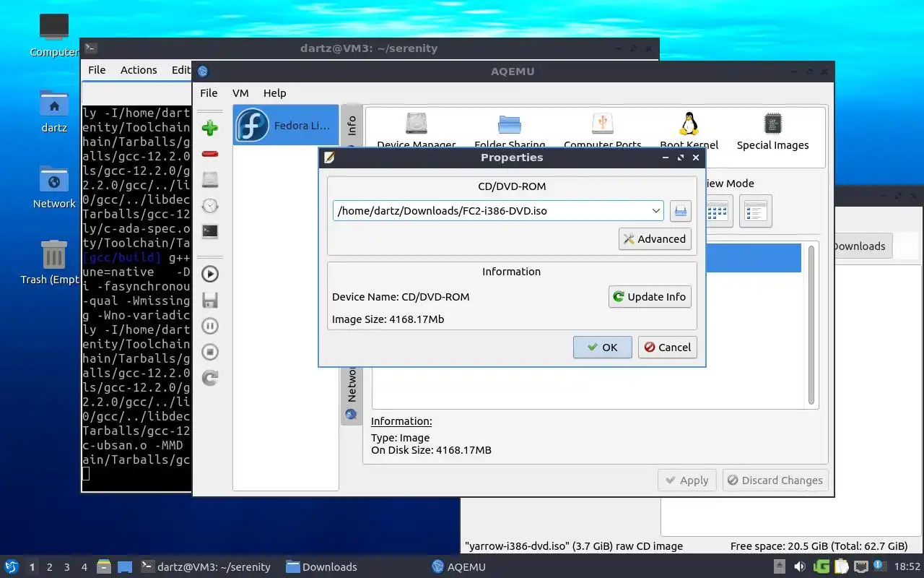Open the terminal console icon in AQEMU sidebar

(x=210, y=232)
